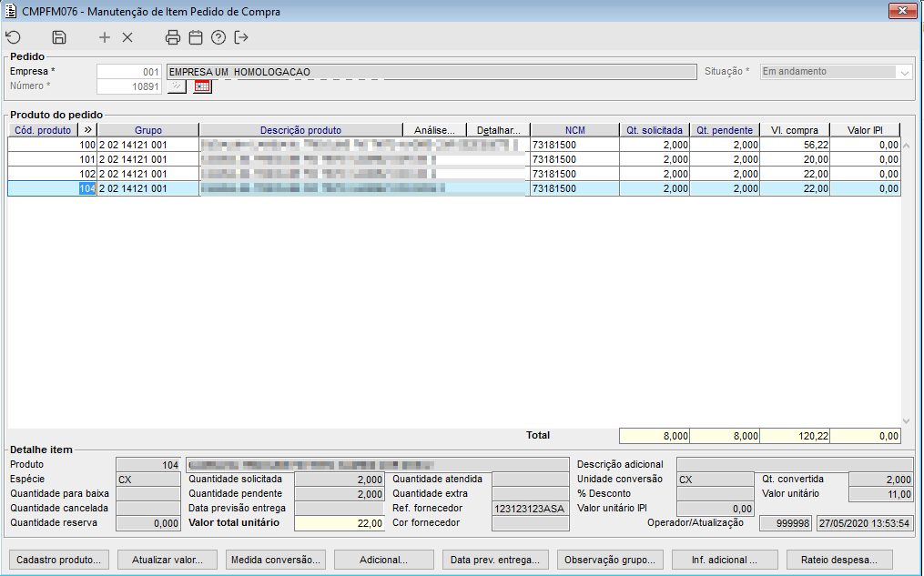Click the Descrição adicional field

[x=795, y=465]
